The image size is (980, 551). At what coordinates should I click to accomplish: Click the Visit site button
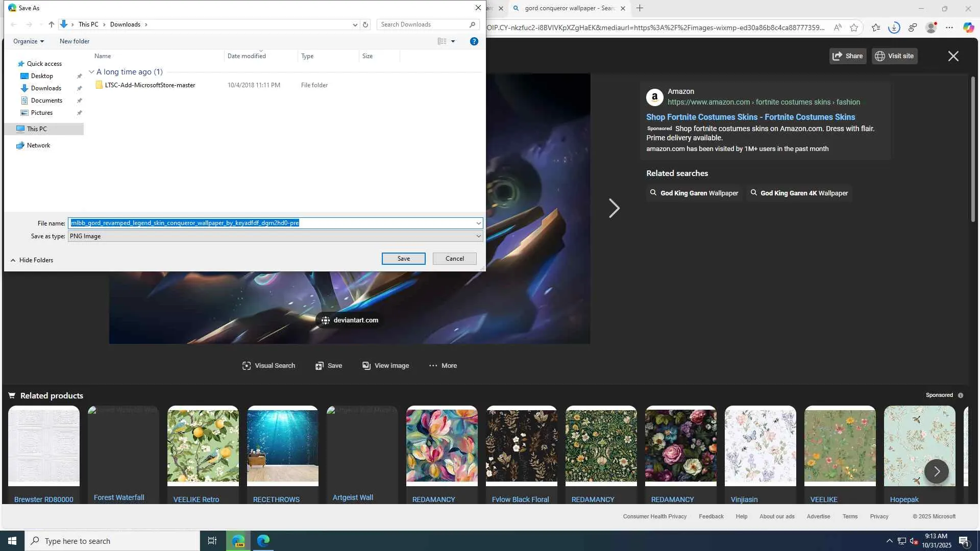tap(894, 56)
